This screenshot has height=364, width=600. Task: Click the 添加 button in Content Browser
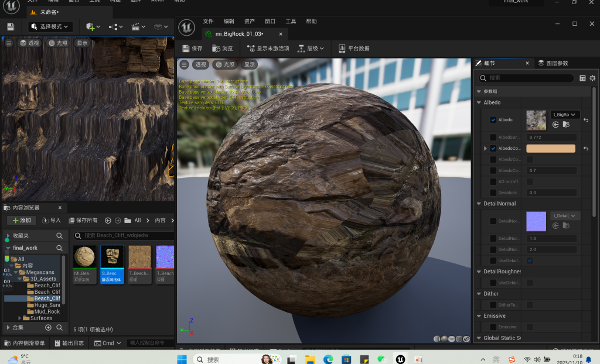coord(22,221)
